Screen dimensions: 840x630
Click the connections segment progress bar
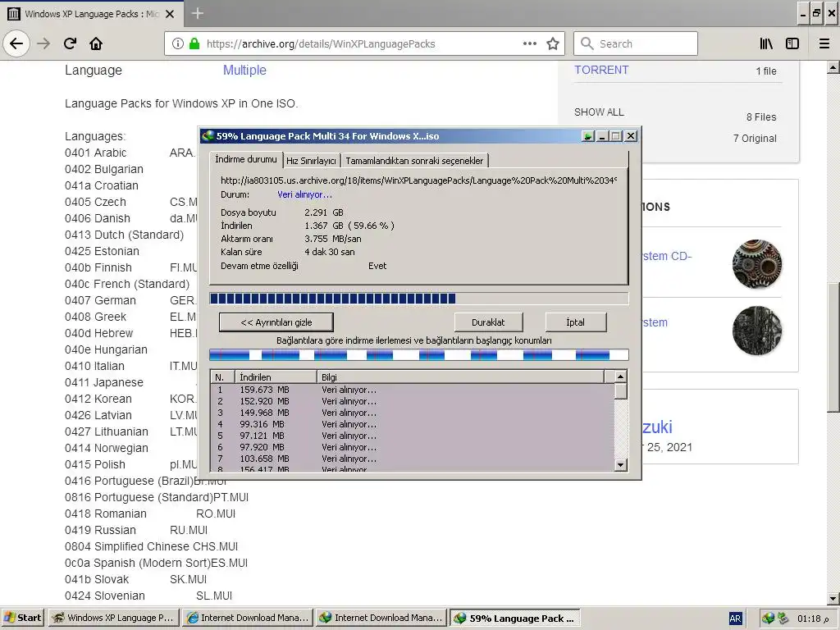[x=419, y=354]
